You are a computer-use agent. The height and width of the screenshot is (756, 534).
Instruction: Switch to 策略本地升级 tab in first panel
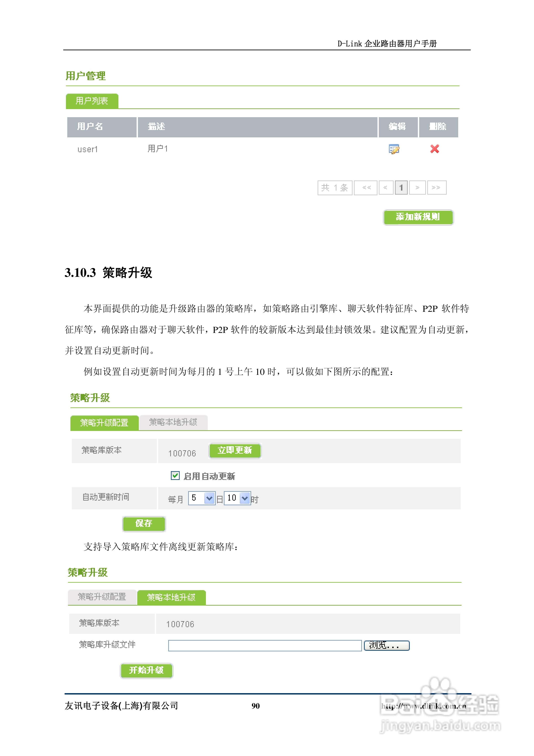173,422
